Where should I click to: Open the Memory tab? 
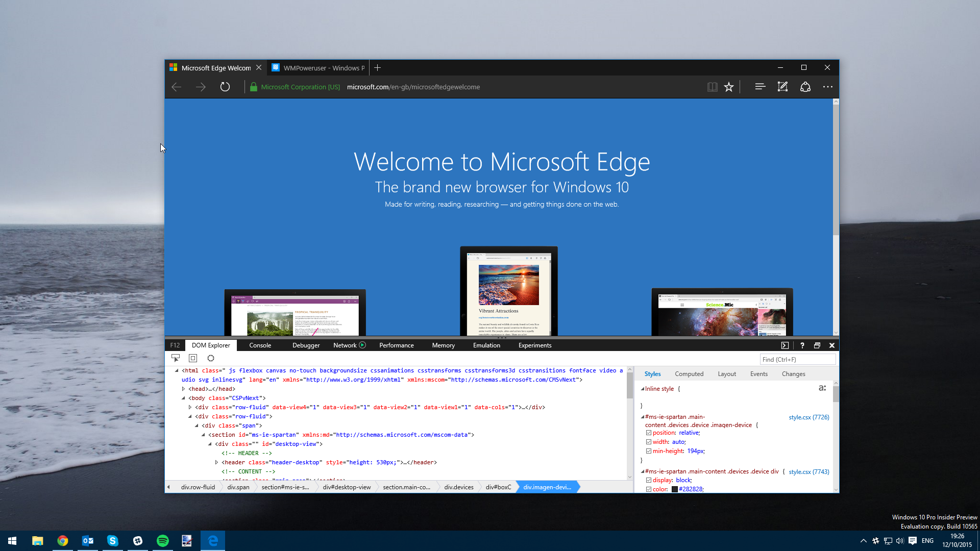tap(443, 345)
